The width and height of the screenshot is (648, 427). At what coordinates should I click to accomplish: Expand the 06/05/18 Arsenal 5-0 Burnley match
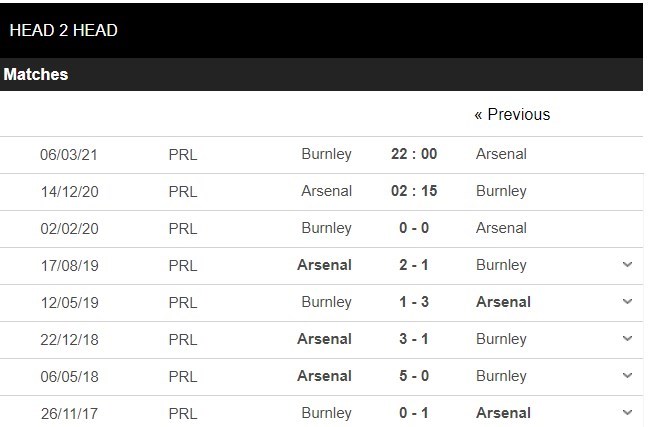[x=627, y=376]
